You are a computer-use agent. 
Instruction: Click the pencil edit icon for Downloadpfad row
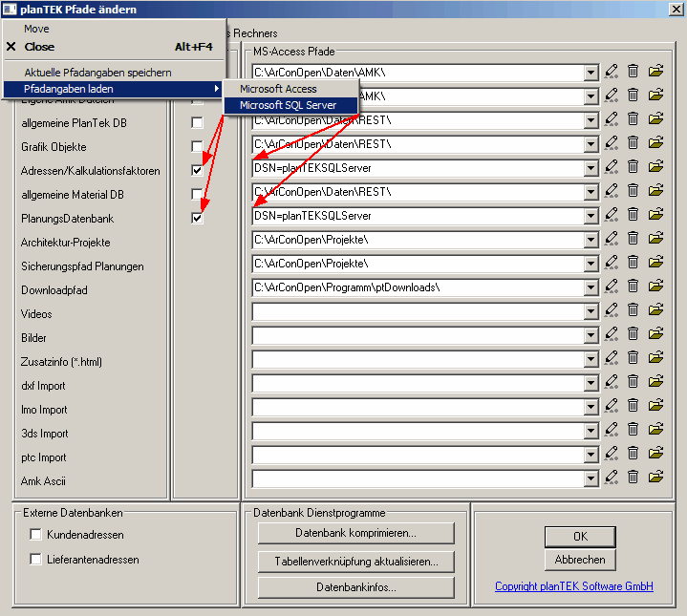tap(612, 287)
